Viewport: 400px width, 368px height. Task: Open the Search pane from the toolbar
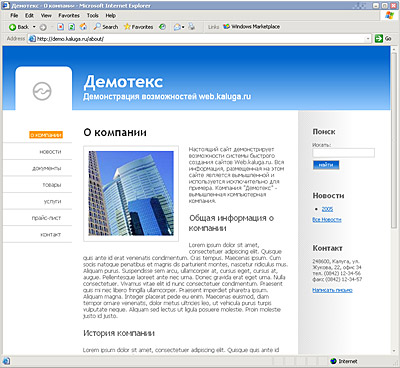[106, 27]
